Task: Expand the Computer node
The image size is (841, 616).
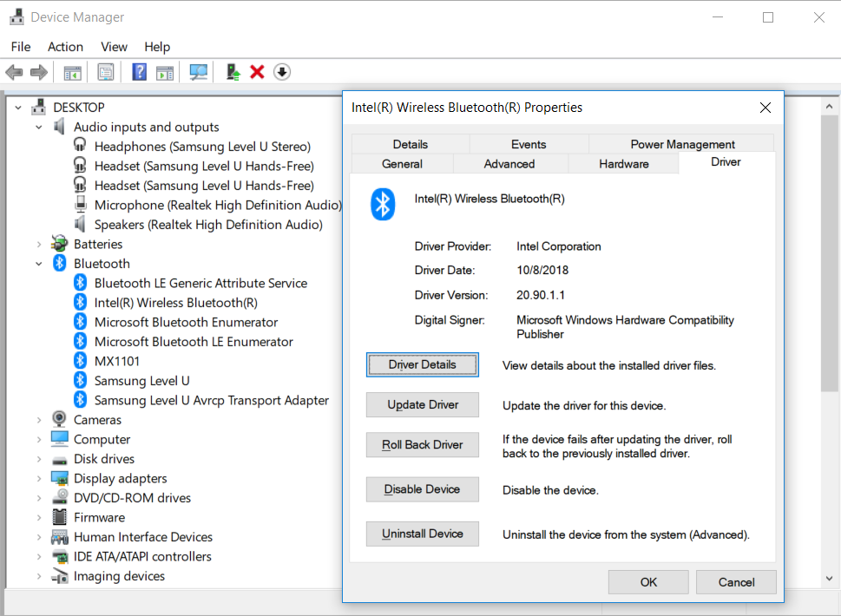Action: [x=38, y=439]
